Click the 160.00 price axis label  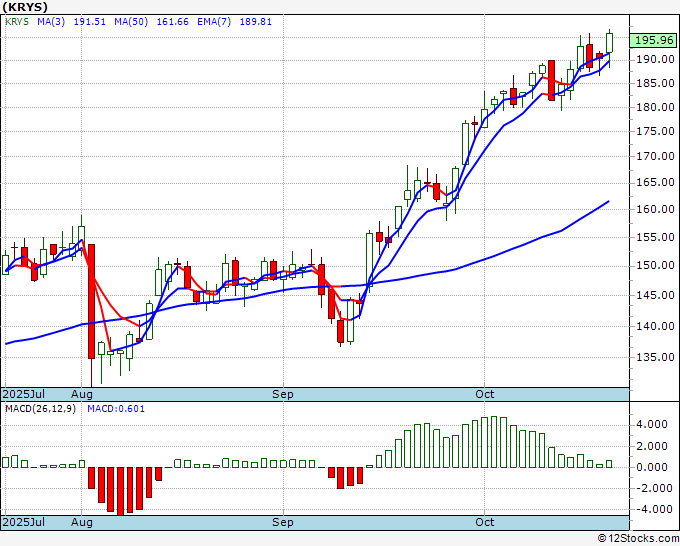pyautogui.click(x=655, y=209)
